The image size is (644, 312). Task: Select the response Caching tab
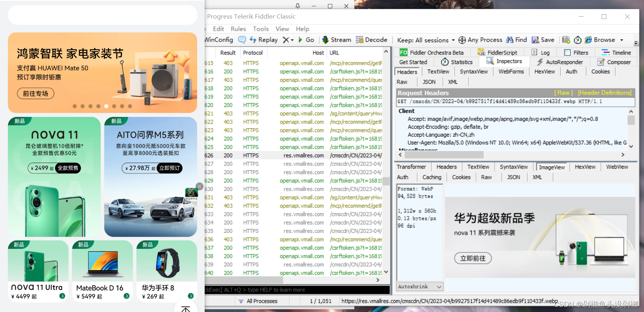coord(432,177)
